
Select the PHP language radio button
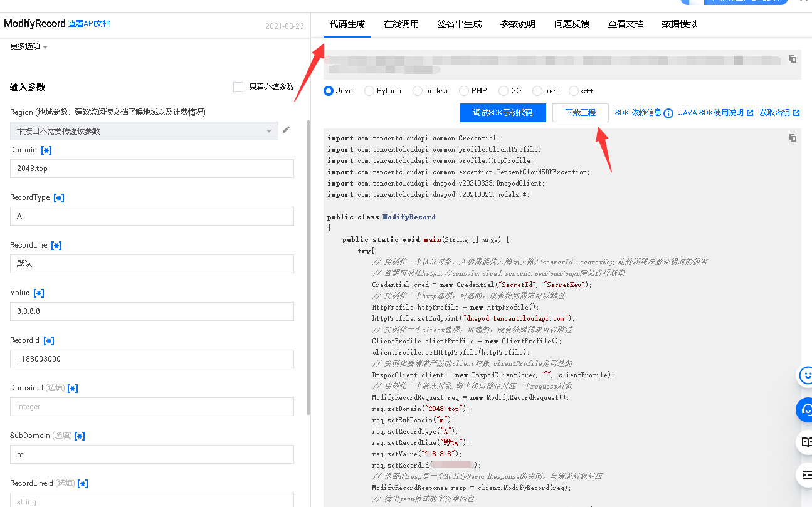[x=464, y=91]
